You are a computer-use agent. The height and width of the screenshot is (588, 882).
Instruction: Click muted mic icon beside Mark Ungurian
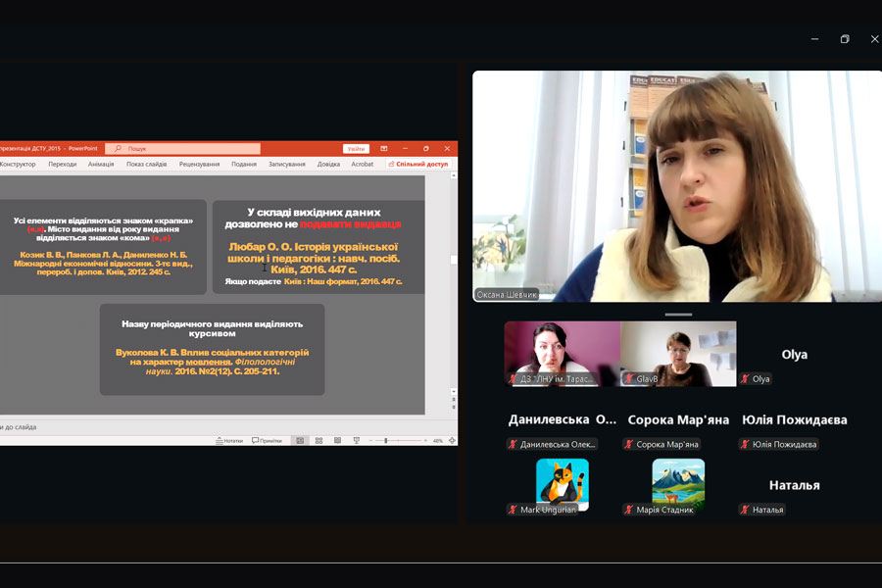pos(513,510)
